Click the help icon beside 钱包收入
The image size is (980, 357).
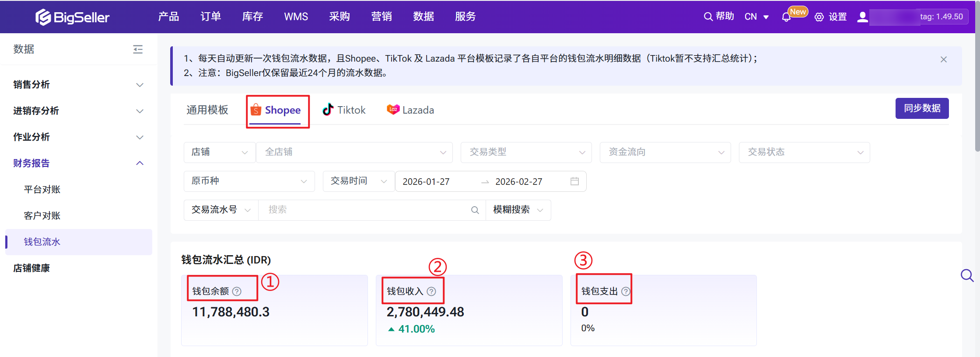tap(431, 291)
